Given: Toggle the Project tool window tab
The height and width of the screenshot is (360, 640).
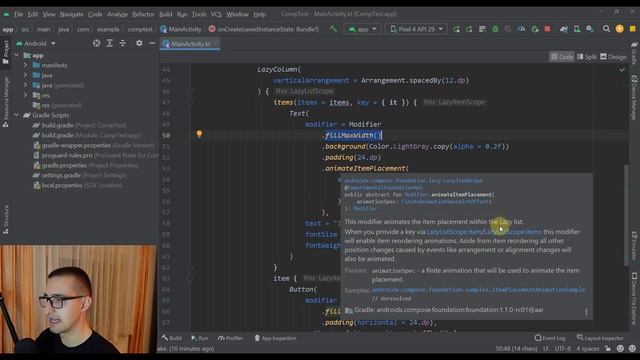Looking at the screenshot, I should point(5,52).
